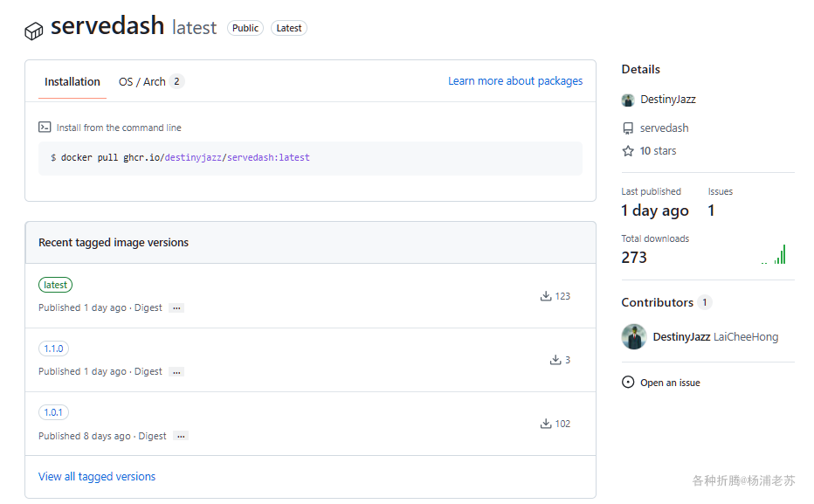Open DestinyJazz owner link in Details
This screenshot has width=814, height=504.
tap(667, 99)
